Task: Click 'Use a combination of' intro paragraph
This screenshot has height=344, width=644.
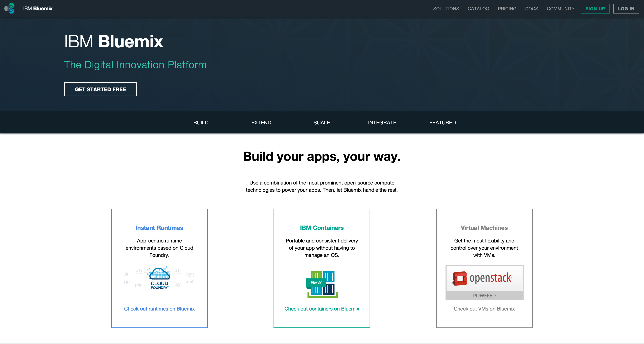Action: pyautogui.click(x=322, y=186)
